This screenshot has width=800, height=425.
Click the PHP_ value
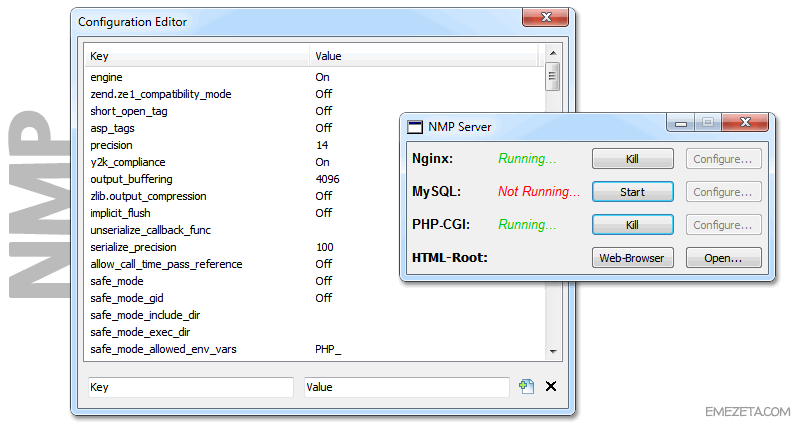(x=328, y=349)
